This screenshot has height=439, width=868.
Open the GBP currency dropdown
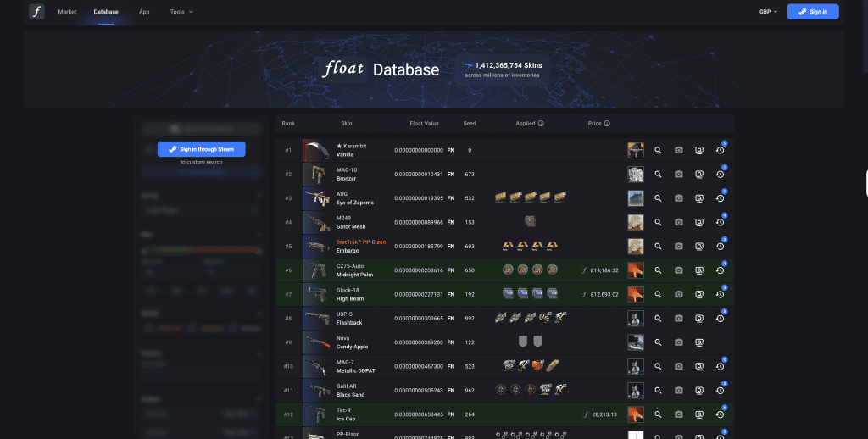[768, 12]
